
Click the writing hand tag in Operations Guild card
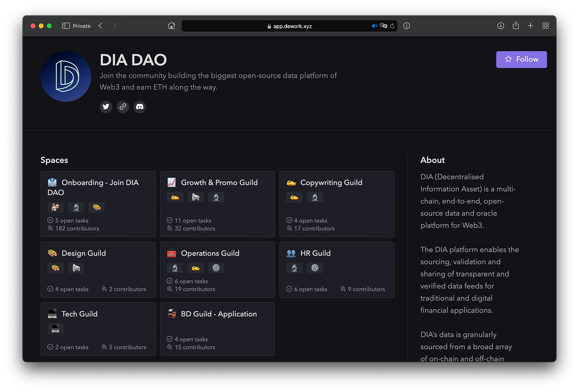pos(196,268)
